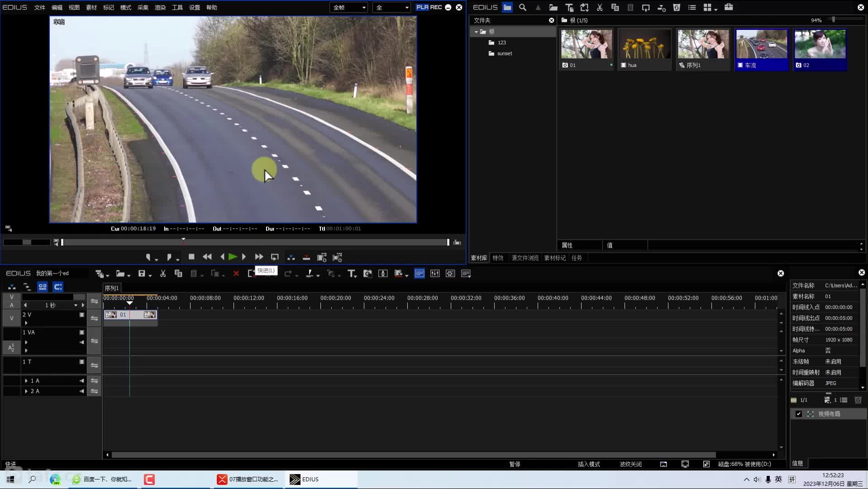868x489 pixels.
Task: Click the red delete X icon
Action: point(236,273)
